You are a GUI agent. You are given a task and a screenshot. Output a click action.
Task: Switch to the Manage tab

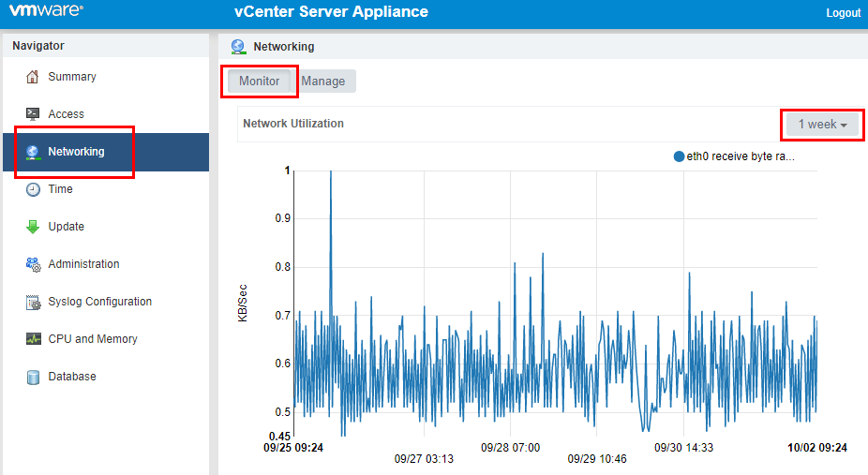(323, 82)
